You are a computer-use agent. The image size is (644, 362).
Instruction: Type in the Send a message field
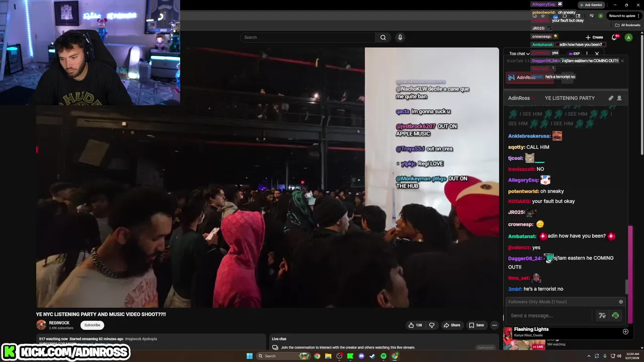coord(550,316)
